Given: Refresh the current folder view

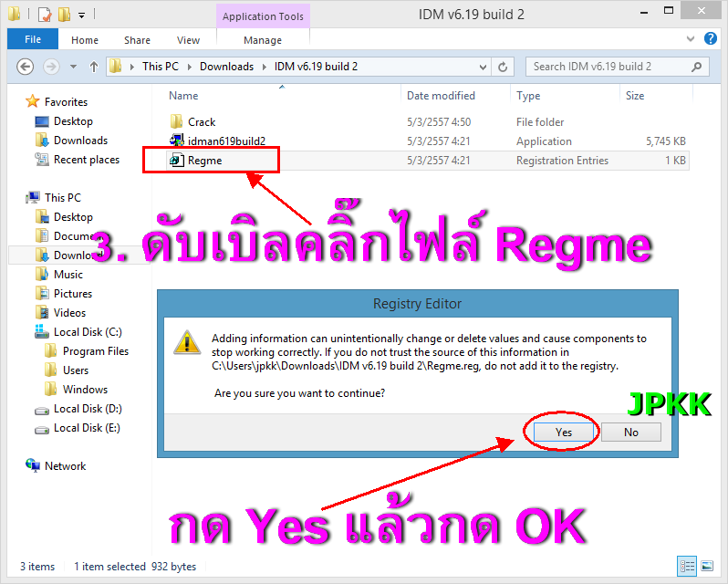Looking at the screenshot, I should tap(503, 68).
